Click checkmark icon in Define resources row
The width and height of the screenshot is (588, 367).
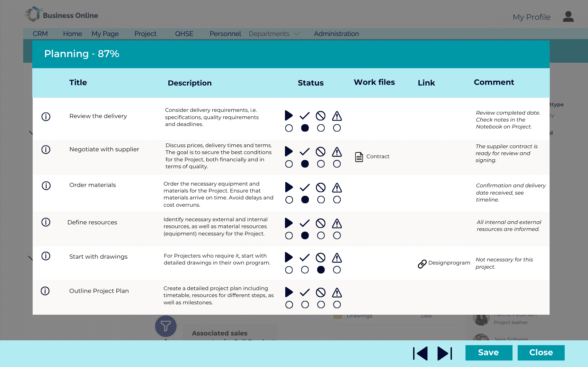tap(305, 223)
